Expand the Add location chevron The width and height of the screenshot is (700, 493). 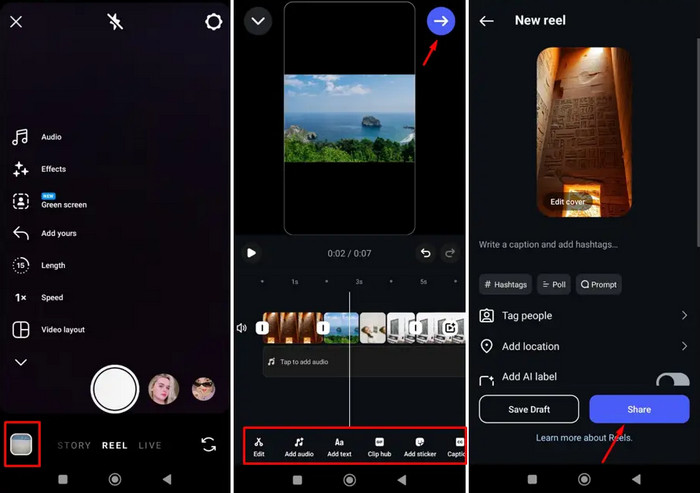684,346
